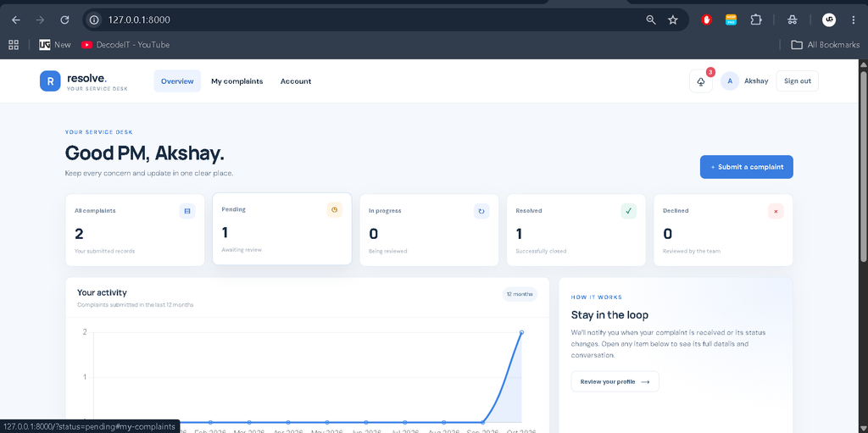The height and width of the screenshot is (433, 868).
Task: Click Submit a complaint button
Action: tap(746, 167)
